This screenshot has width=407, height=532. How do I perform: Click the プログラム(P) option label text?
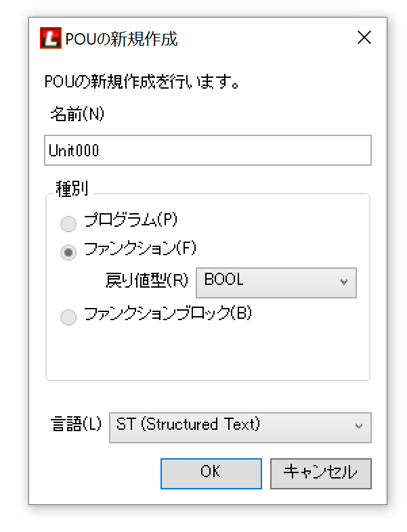tap(130, 220)
